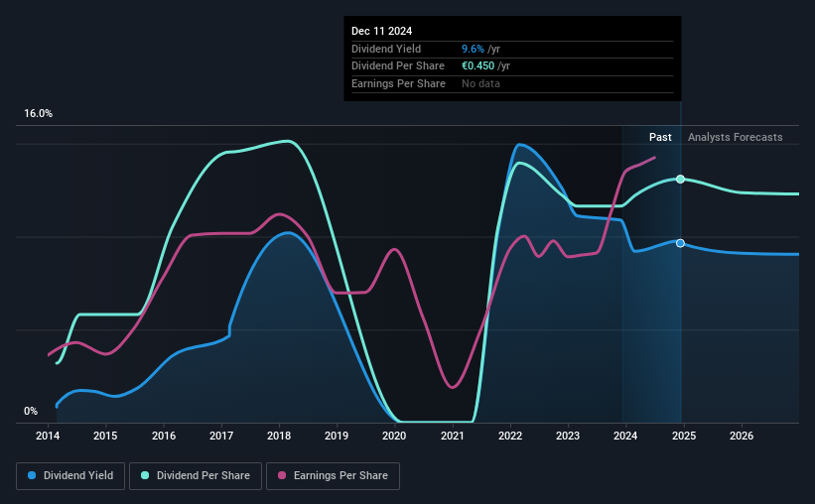The image size is (815, 504).
Task: Click the 2017 x-axis label
Action: [221, 436]
